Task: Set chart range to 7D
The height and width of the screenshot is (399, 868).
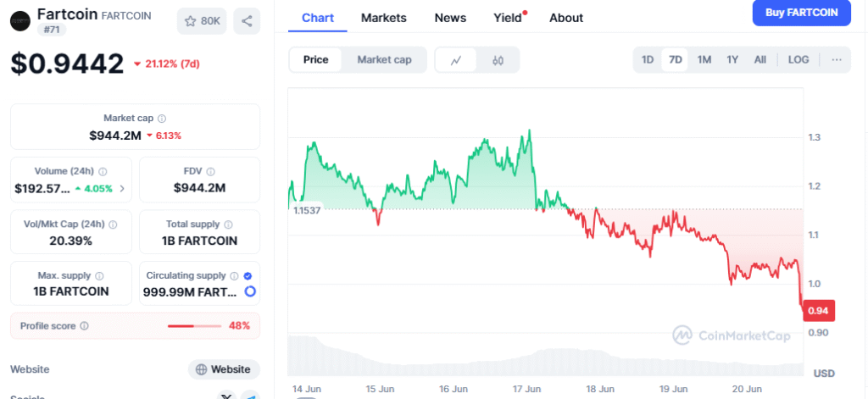Action: pyautogui.click(x=676, y=60)
